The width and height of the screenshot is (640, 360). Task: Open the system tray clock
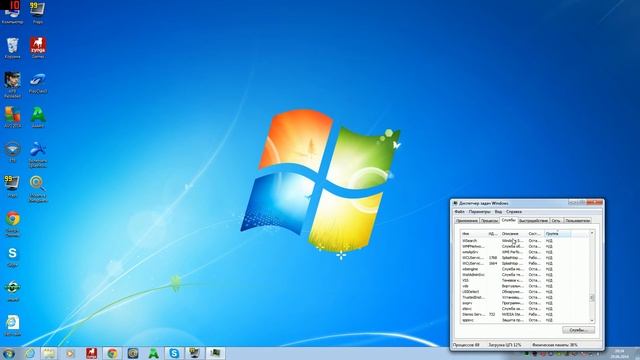pos(620,353)
